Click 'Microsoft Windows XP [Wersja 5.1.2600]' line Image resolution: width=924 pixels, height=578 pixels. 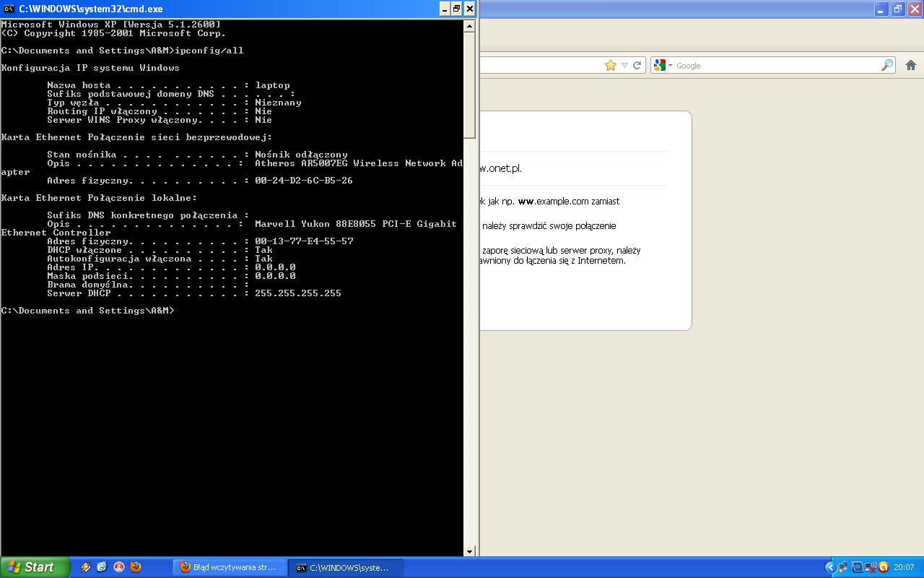pyautogui.click(x=110, y=25)
